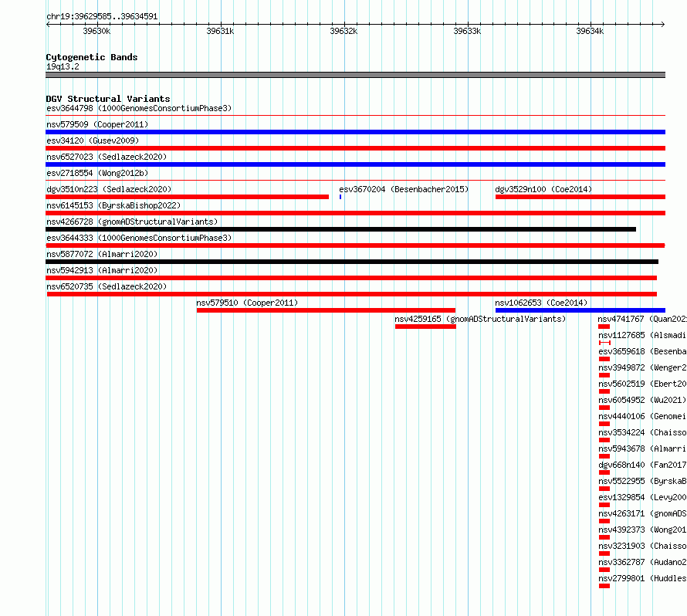Click the esv1329854 variant label
Image resolution: width=687 pixels, height=616 pixels.
tap(642, 497)
